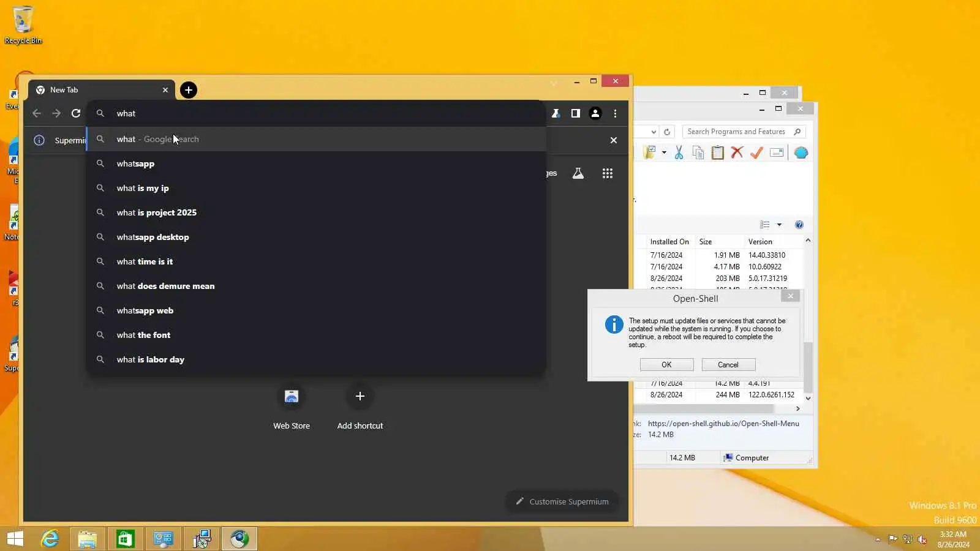Click the open-shell.github.io help link text
980x551 pixels.
[x=723, y=423]
